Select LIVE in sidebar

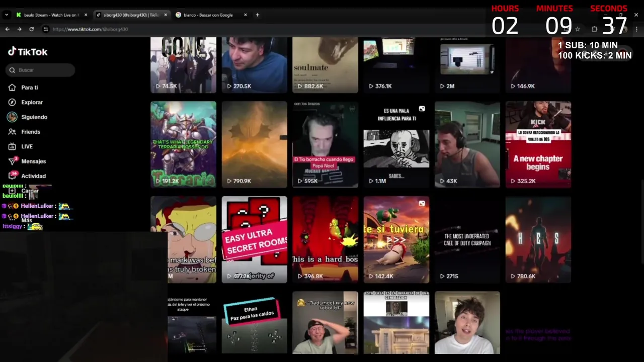[x=27, y=146]
